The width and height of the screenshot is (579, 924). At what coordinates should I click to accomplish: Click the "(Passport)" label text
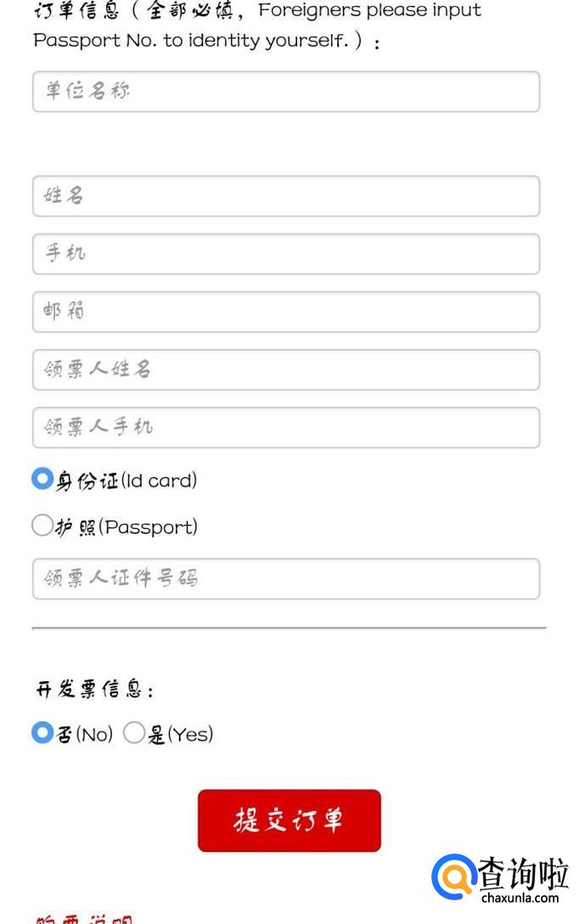[x=149, y=527]
